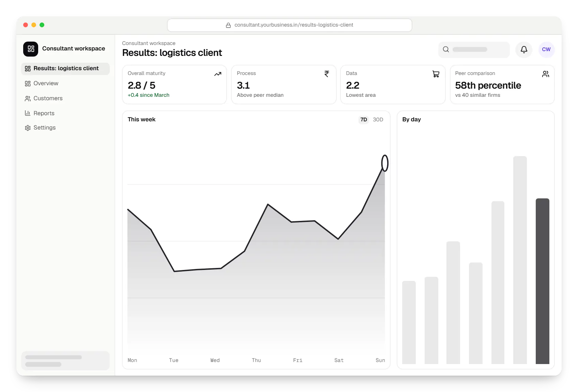This screenshot has width=578, height=392.
Task: Click the users icon on Peer comparison
Action: (546, 74)
